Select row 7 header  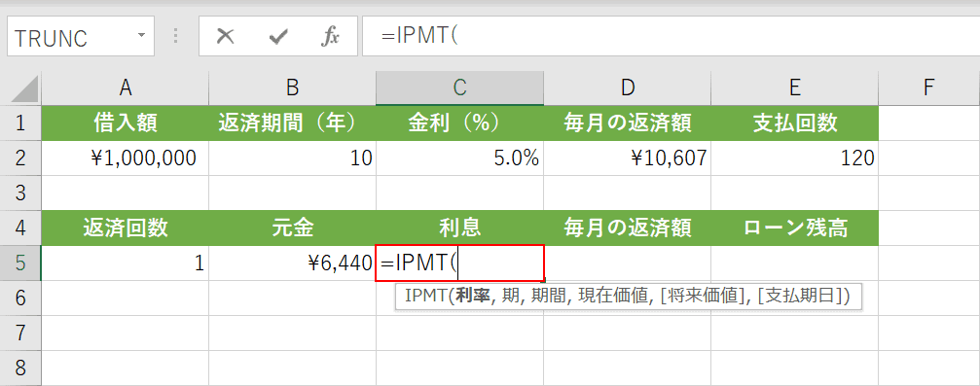20,333
